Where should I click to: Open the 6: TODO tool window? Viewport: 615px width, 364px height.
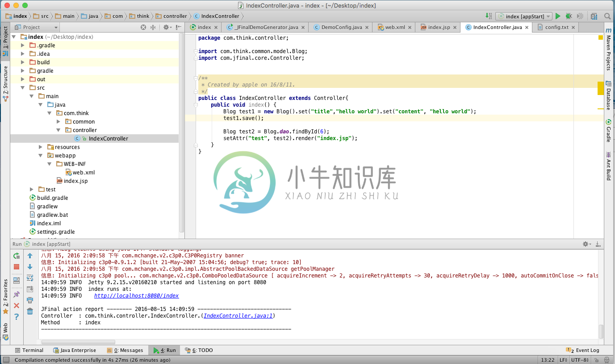point(199,350)
